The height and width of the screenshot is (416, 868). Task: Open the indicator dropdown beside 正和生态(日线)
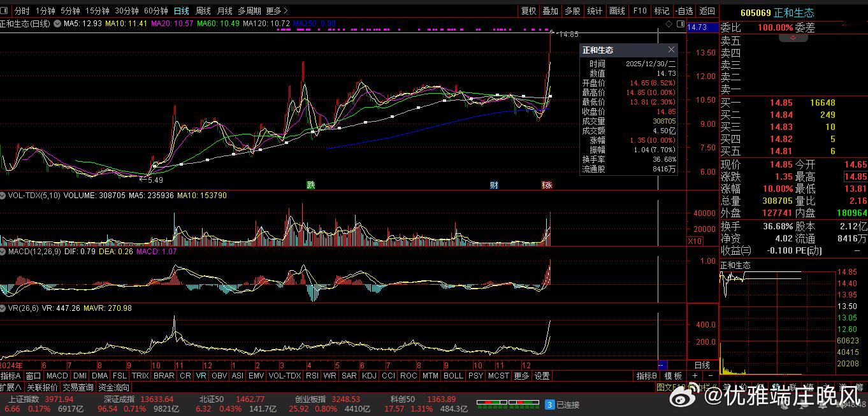(57, 24)
